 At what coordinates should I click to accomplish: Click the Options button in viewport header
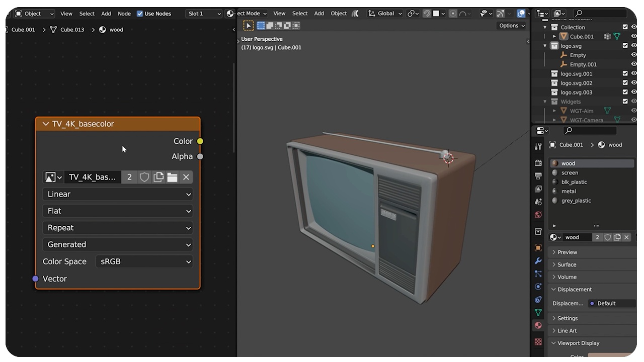[510, 25]
